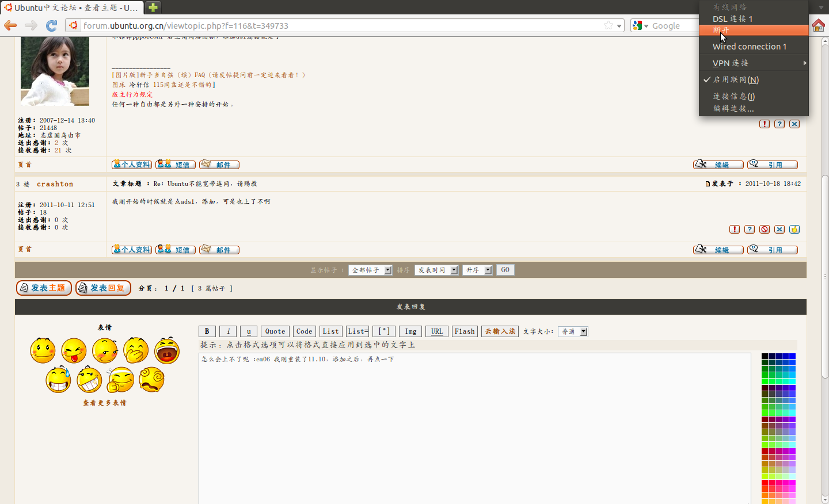
Task: Click the 发表回复 post reply button
Action: [x=103, y=288]
